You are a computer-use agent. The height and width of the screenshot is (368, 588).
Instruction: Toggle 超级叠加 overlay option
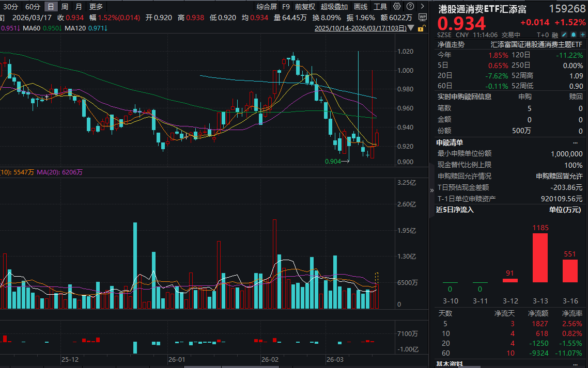click(x=334, y=7)
